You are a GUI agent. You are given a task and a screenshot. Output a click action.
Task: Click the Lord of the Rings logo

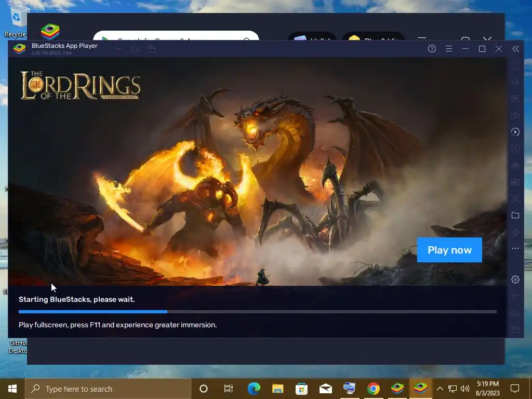pos(81,85)
